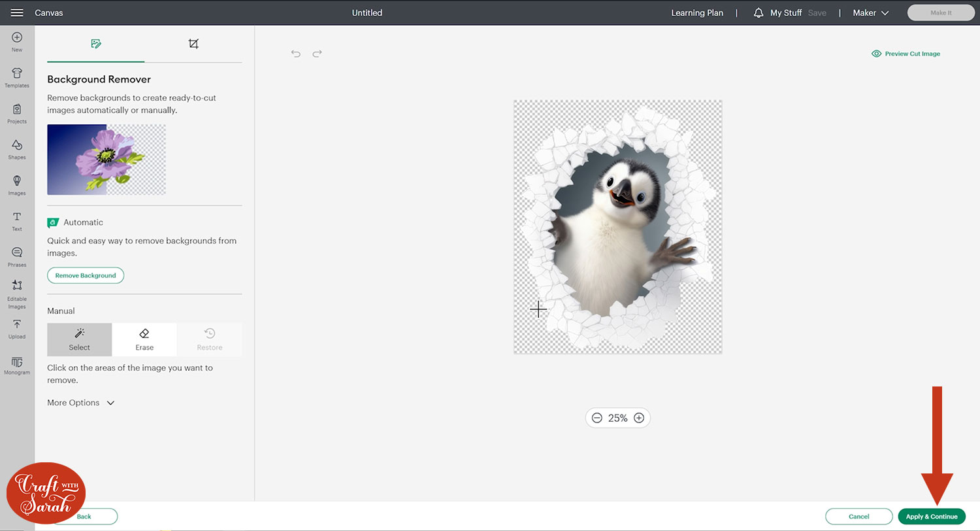The height and width of the screenshot is (531, 980).
Task: Click Apply & Continue button
Action: click(x=931, y=517)
